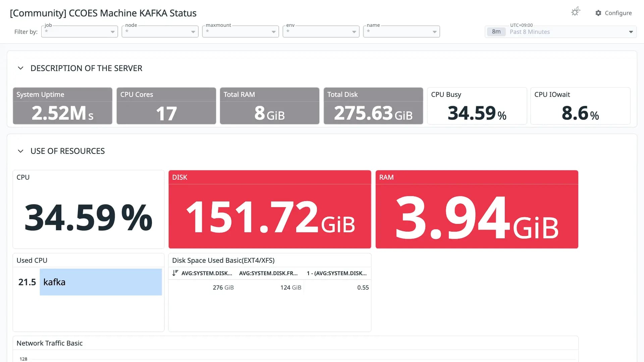Click the Network Traffic Basic widget title

click(x=50, y=343)
